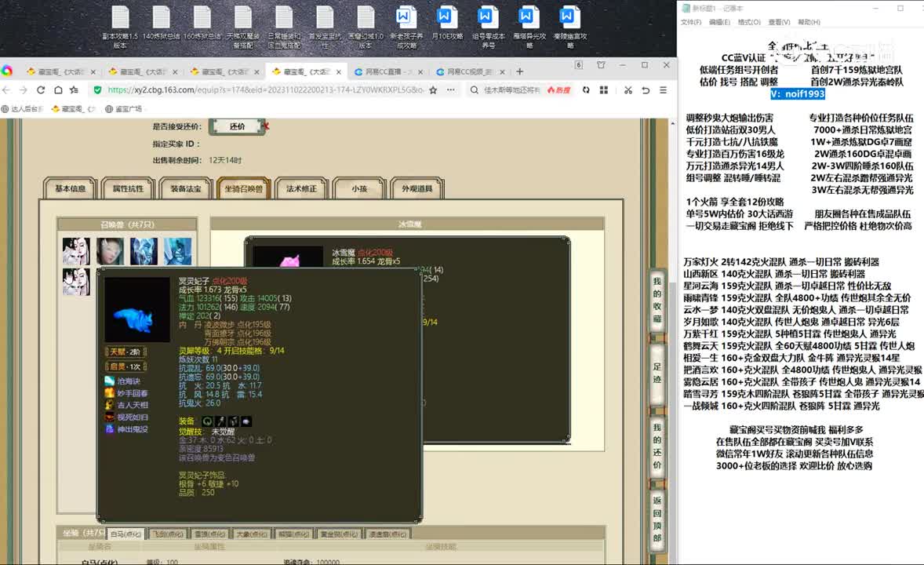The width and height of the screenshot is (924, 565).
Task: Select the 大象(点化) mount tab
Action: 252,534
